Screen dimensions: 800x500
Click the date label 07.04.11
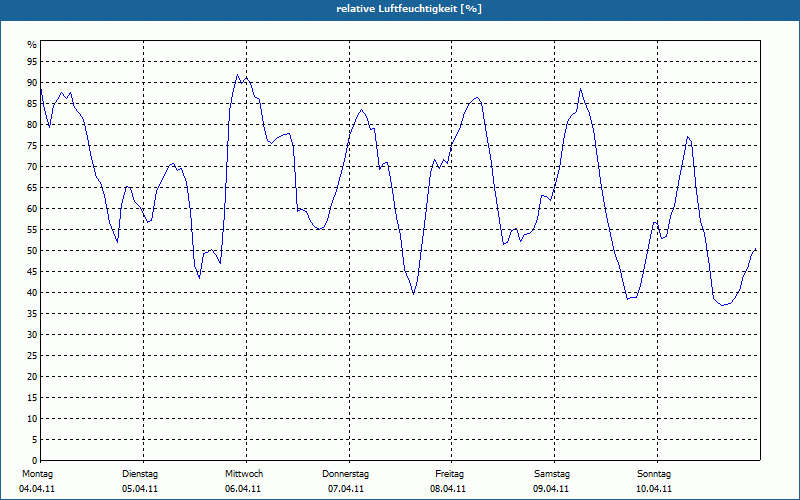[346, 489]
